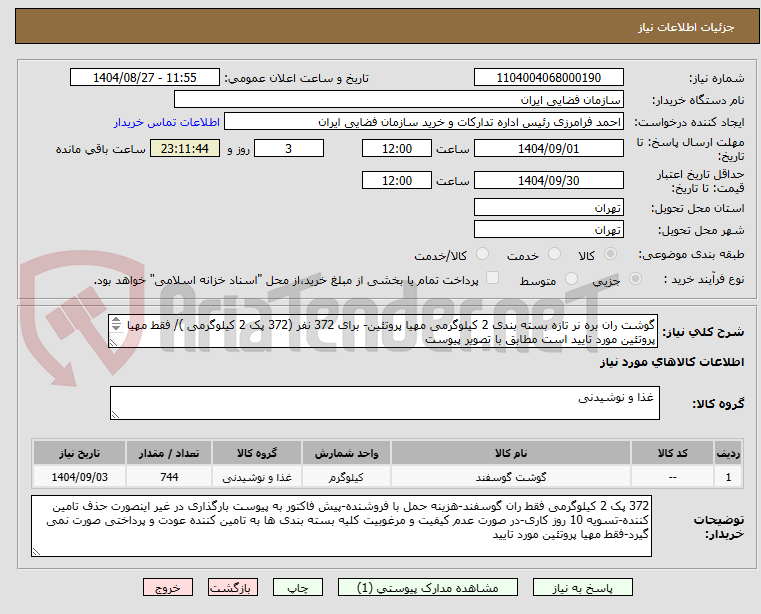Click the تعداد / مقدار column header
Viewport: 761px width, 614px height.
click(169, 453)
